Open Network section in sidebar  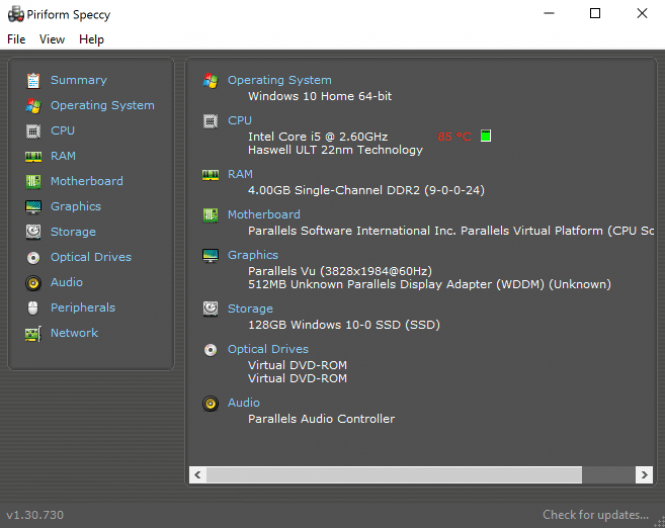tap(74, 333)
